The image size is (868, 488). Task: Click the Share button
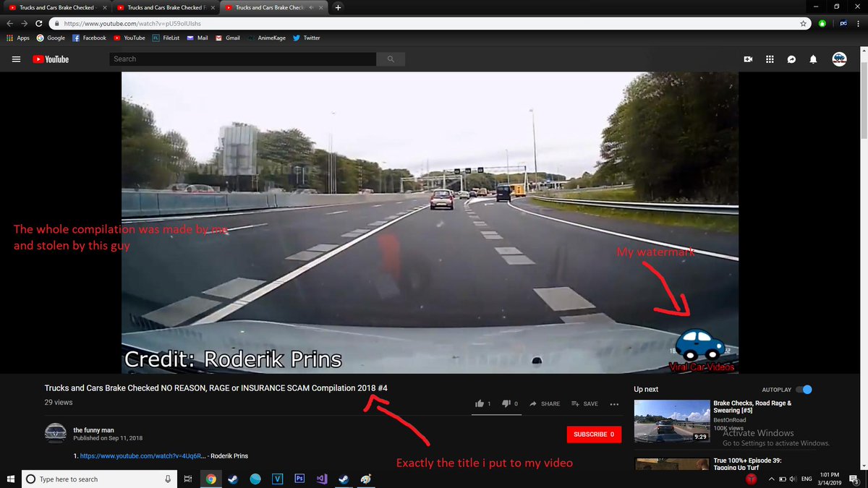[x=545, y=403]
